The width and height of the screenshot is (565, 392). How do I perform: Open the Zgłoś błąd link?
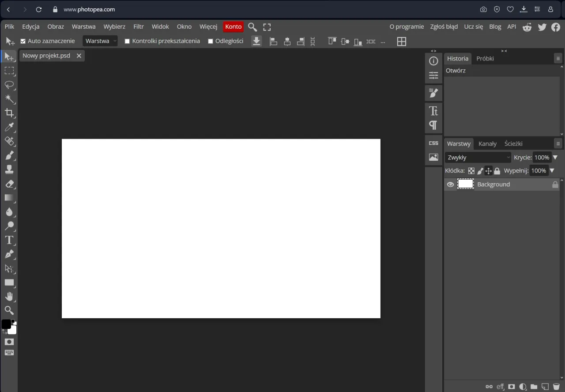[x=444, y=26]
